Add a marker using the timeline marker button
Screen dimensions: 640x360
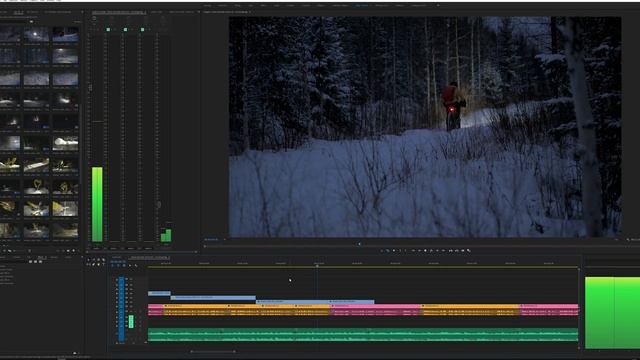pos(130,265)
